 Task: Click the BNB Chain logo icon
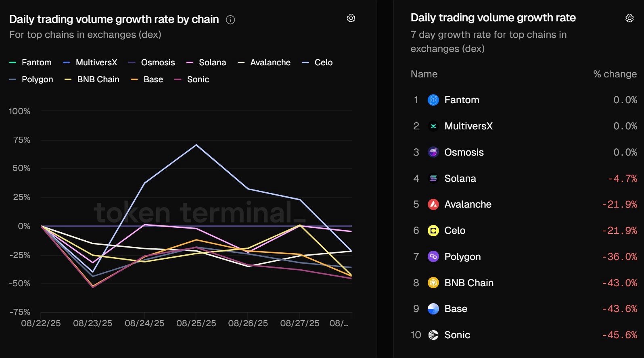(x=433, y=283)
